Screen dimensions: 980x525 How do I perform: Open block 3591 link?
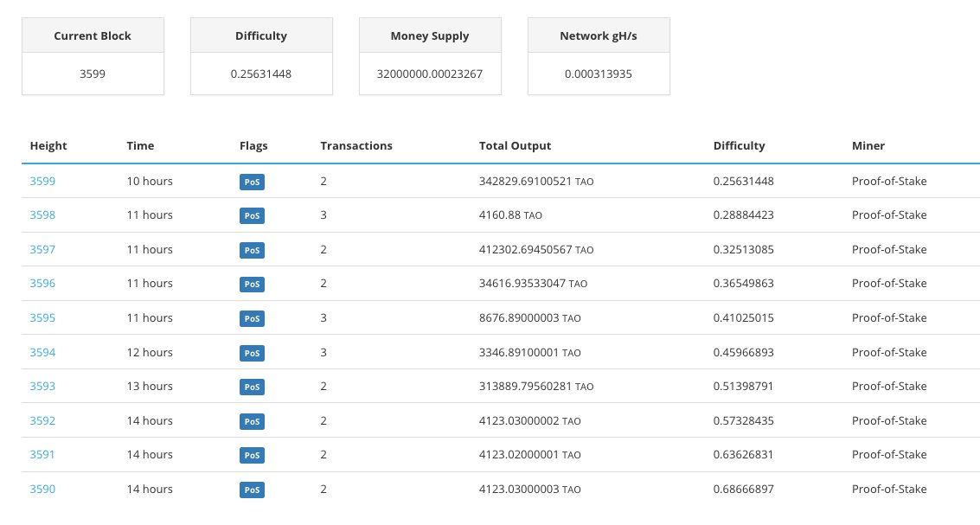click(42, 454)
